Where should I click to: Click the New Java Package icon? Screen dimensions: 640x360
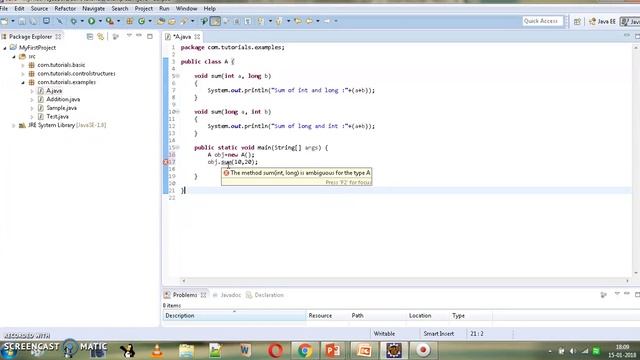pyautogui.click(x=130, y=21)
